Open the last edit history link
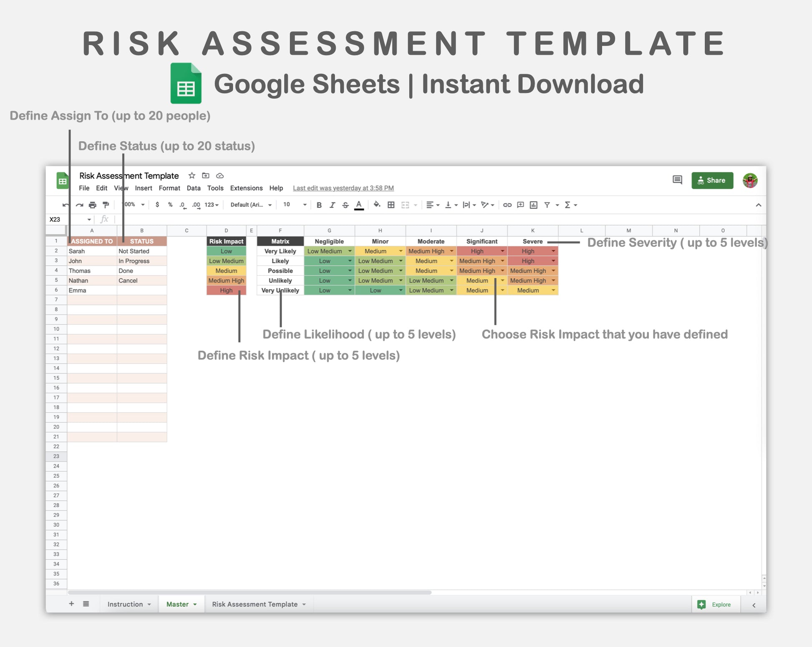Viewport: 812px width, 647px height. (x=343, y=188)
